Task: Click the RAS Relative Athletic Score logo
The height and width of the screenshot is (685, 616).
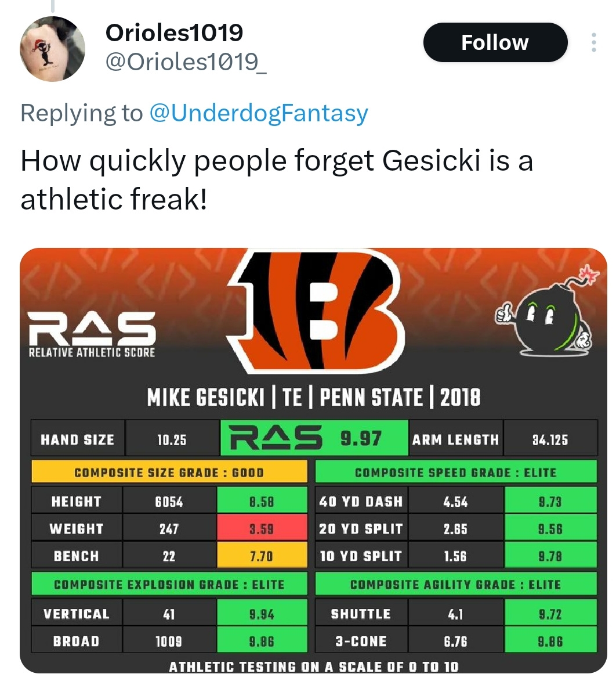Action: click(x=92, y=334)
